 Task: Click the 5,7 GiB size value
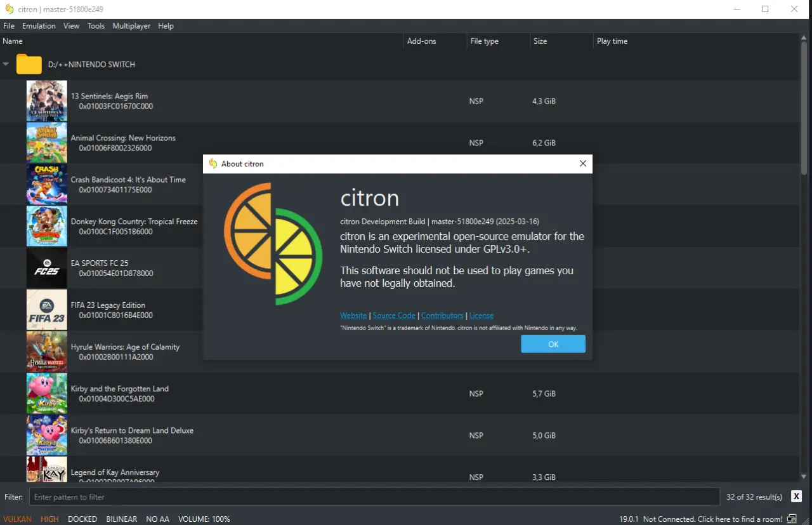click(544, 394)
